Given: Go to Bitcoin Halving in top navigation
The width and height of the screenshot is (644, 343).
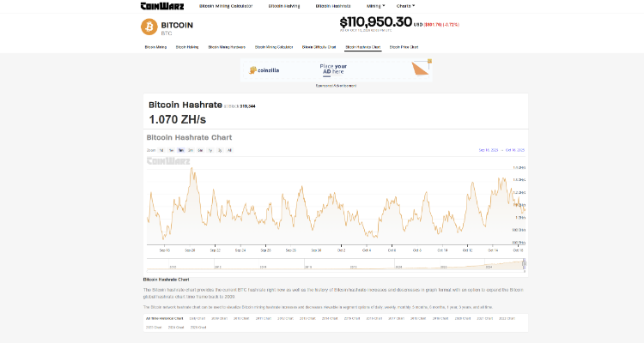Looking at the screenshot, I should [x=284, y=6].
